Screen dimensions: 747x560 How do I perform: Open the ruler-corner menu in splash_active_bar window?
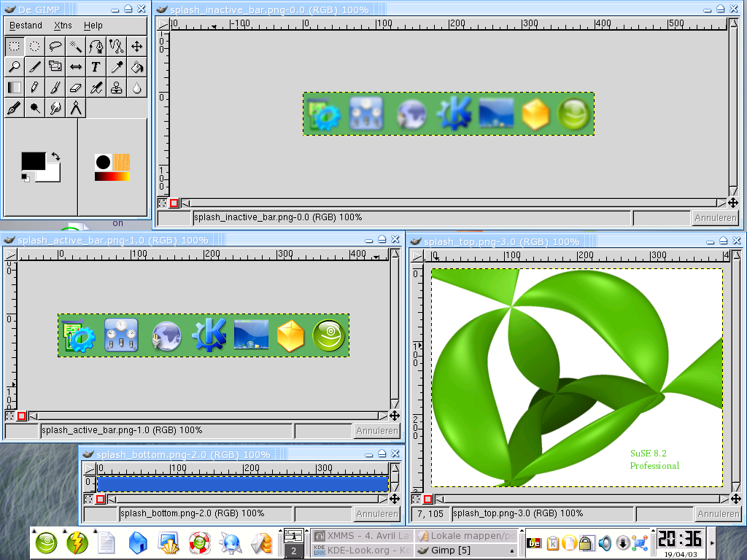[x=10, y=254]
